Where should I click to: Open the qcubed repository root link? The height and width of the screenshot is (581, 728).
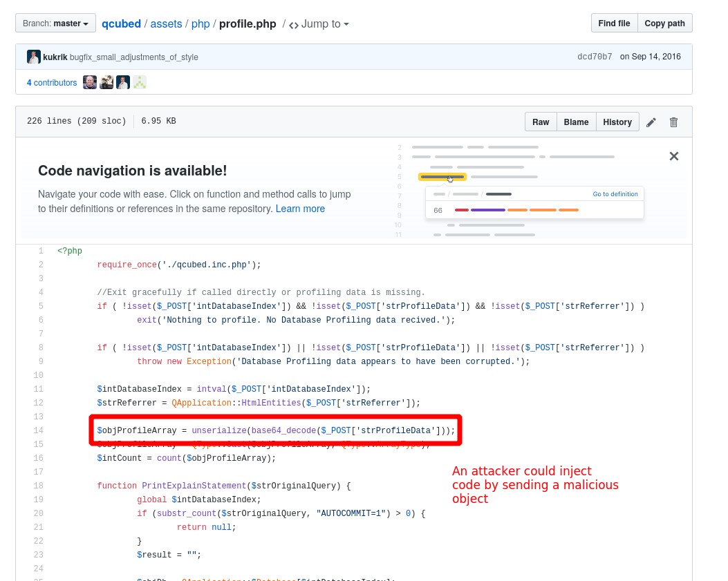(x=121, y=23)
